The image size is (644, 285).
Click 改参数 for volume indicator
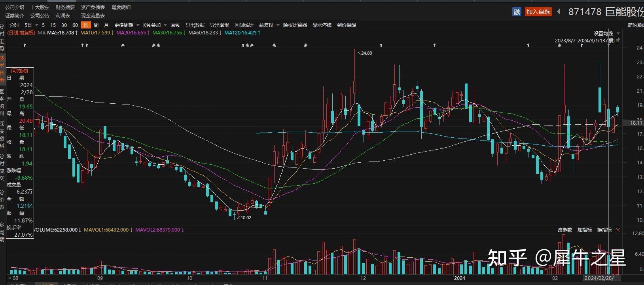tap(565, 230)
